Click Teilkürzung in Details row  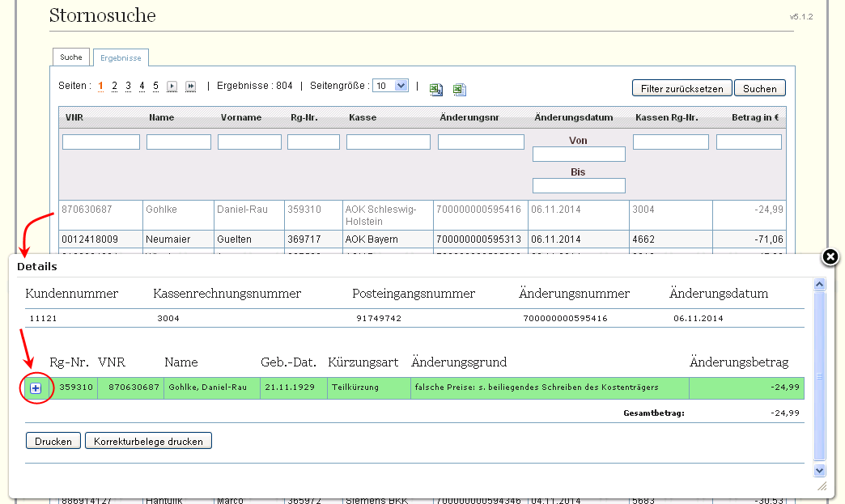[355, 388]
